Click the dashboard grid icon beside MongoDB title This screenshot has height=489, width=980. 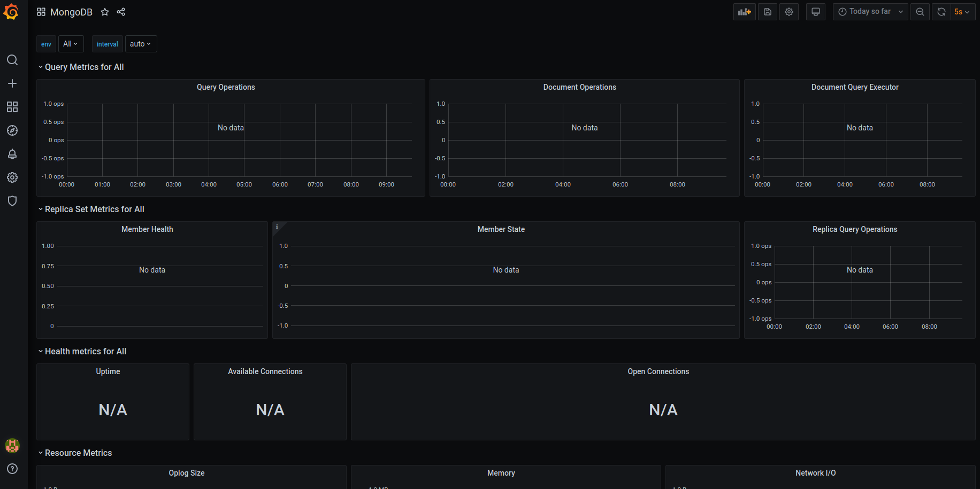coord(41,12)
